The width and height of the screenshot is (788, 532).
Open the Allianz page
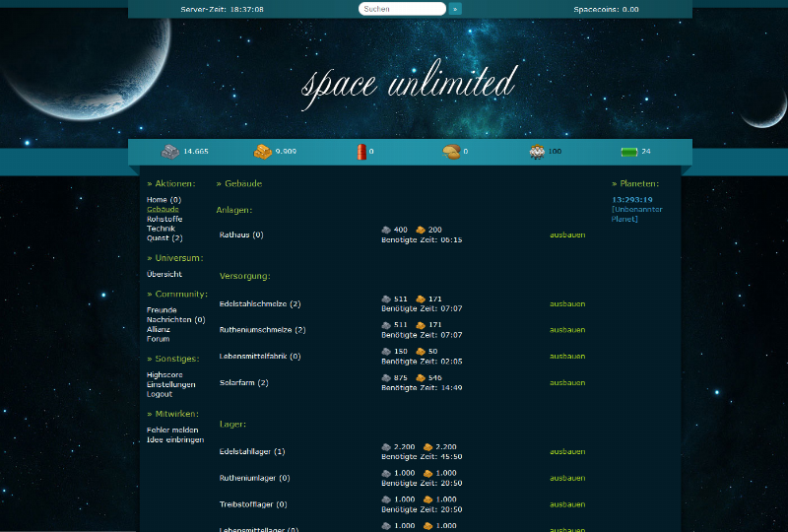pyautogui.click(x=159, y=329)
